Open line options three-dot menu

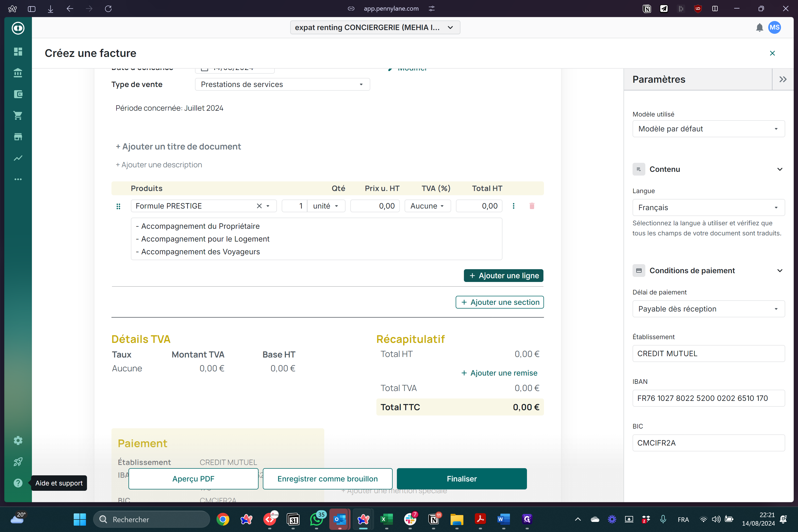[x=513, y=206]
